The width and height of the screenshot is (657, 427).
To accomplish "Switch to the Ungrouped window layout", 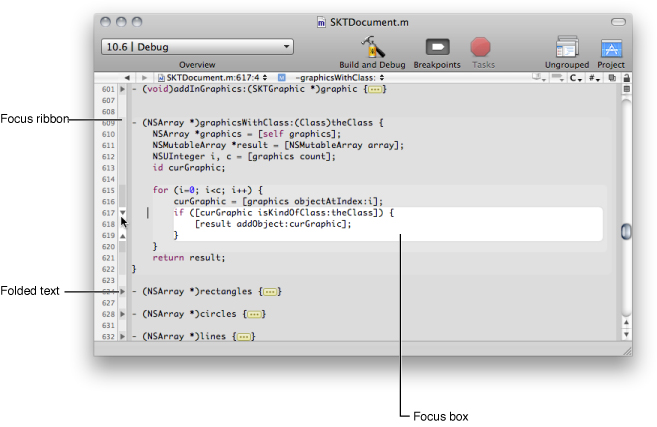I will click(x=567, y=46).
